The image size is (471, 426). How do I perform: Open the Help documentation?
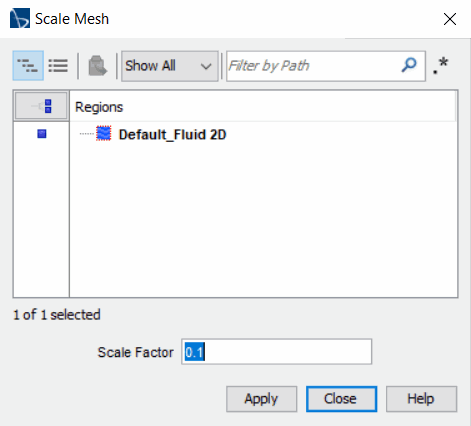pos(421,399)
